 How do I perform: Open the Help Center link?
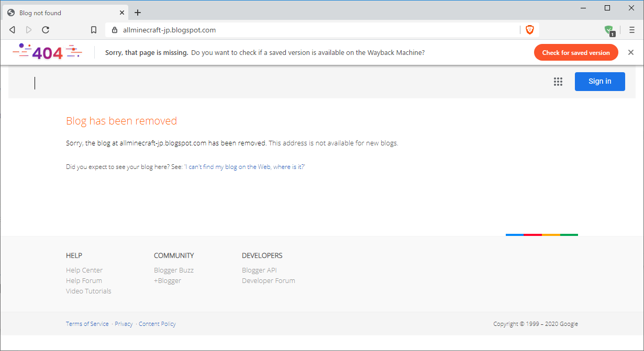[x=84, y=270]
